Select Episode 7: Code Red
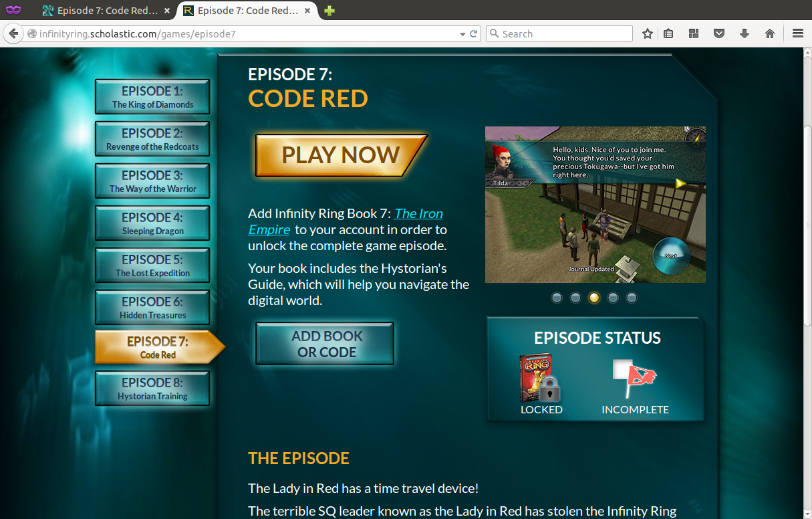This screenshot has width=812, height=519. (x=158, y=347)
